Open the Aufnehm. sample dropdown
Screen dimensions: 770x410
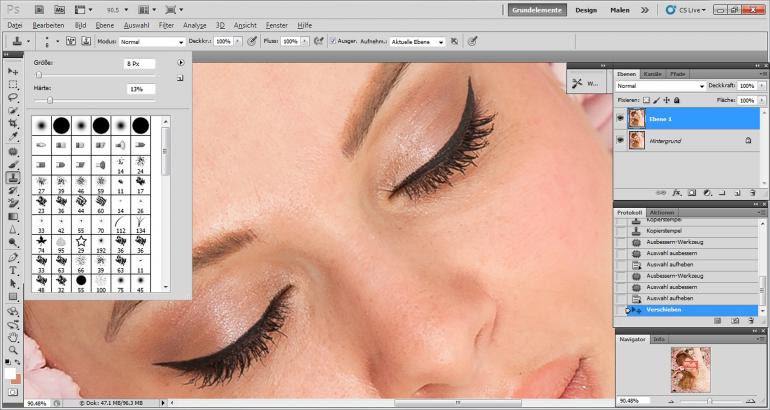pyautogui.click(x=417, y=42)
